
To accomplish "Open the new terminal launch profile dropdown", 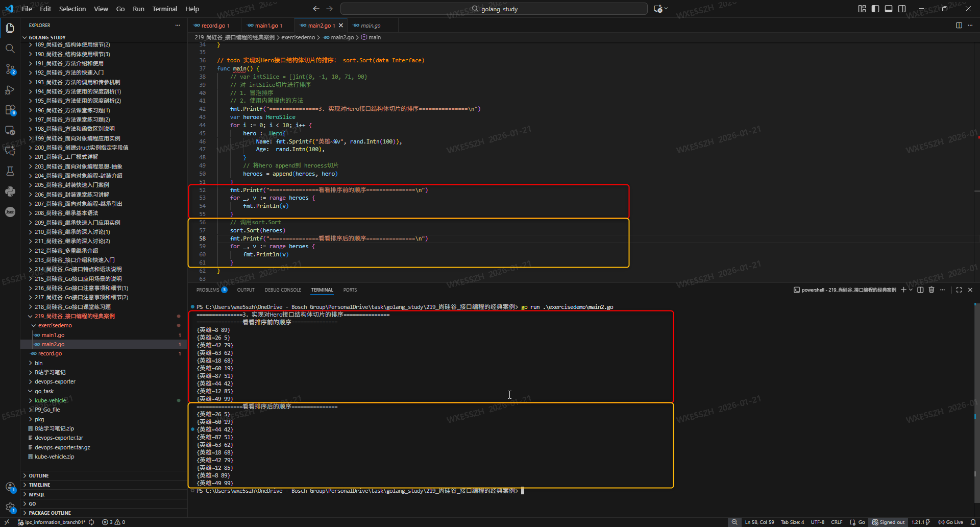I will click(911, 290).
